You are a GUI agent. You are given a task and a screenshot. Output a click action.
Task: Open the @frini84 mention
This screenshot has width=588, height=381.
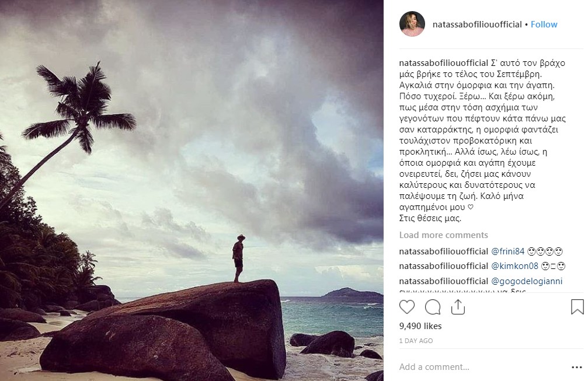point(507,251)
